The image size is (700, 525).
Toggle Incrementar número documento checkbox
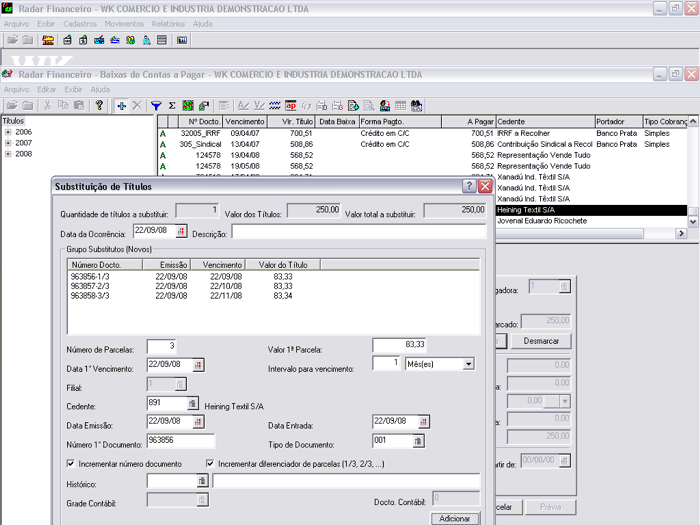pyautogui.click(x=70, y=464)
